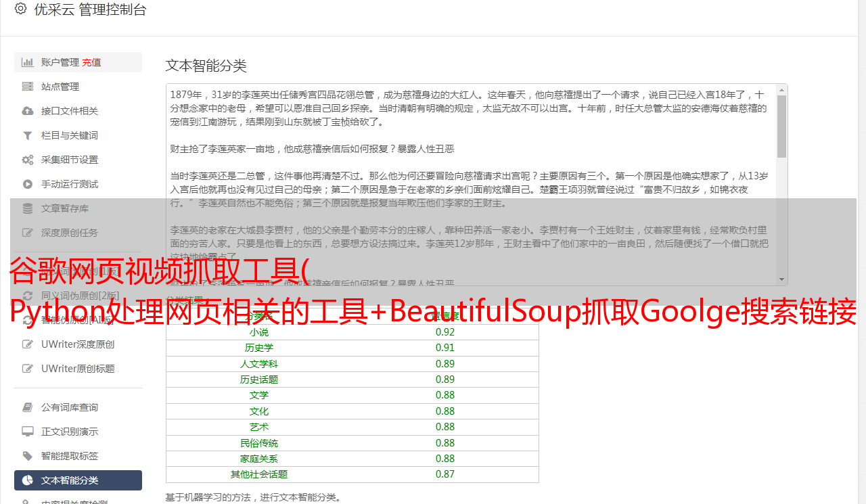The height and width of the screenshot is (504, 866).
Task: Click the refresh icon for 同义词伪原创[2版]
Action: click(28, 296)
